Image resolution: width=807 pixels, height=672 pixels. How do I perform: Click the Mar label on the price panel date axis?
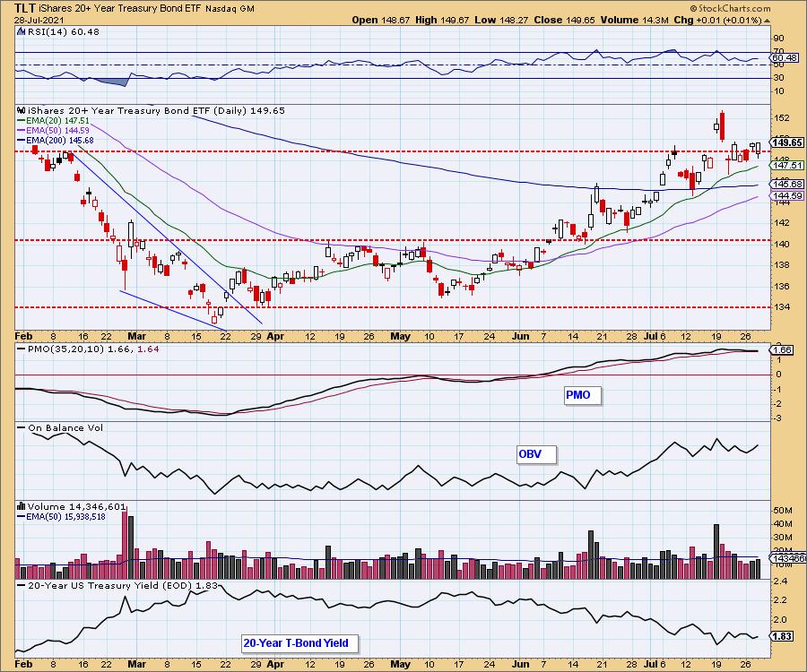pos(136,336)
